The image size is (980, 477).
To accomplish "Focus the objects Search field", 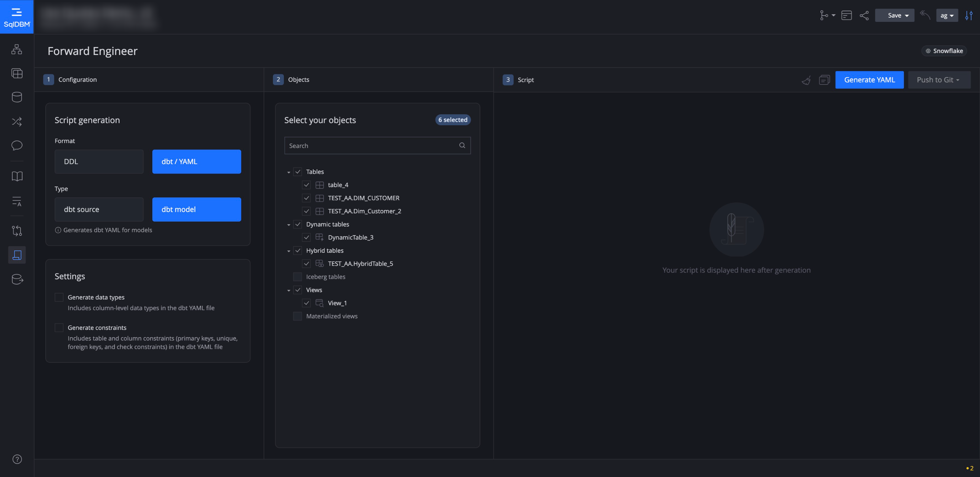I will click(377, 145).
